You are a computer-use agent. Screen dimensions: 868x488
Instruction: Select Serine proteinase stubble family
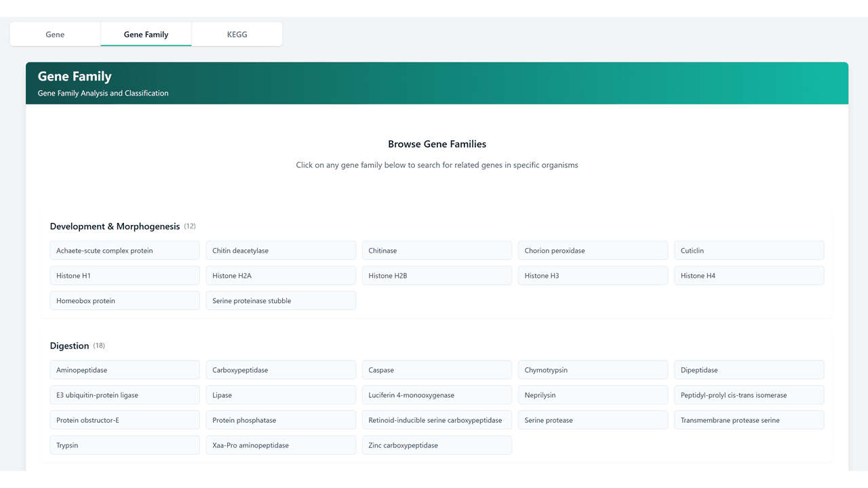[281, 301]
